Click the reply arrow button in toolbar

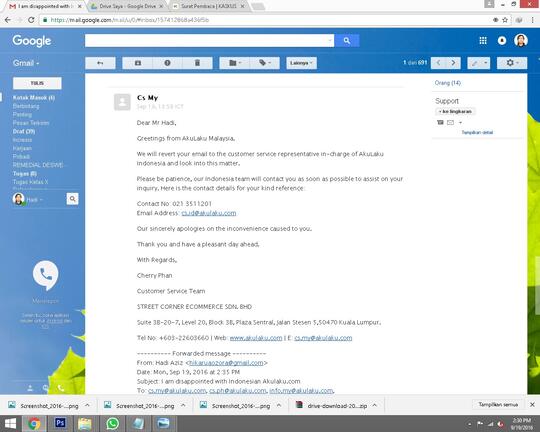click(100, 63)
